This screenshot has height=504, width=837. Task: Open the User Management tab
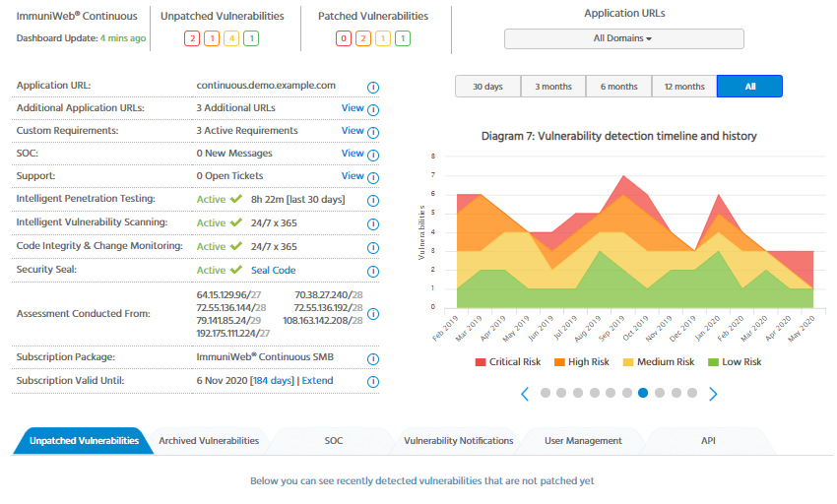(x=584, y=441)
